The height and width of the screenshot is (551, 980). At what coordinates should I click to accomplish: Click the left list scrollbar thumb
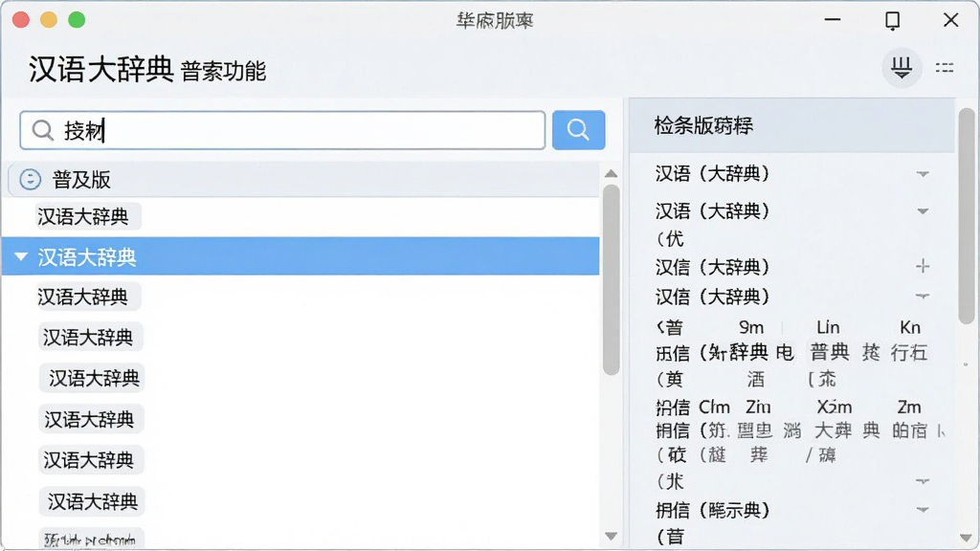[612, 279]
